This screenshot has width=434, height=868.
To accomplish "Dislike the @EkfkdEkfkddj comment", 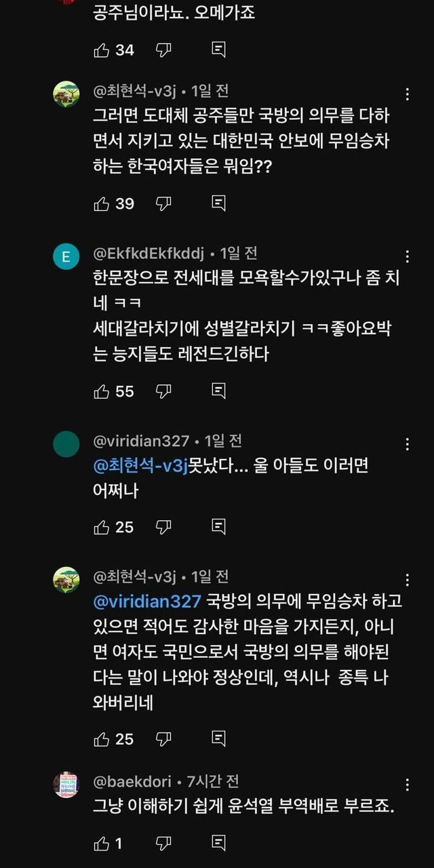I will coord(163,391).
